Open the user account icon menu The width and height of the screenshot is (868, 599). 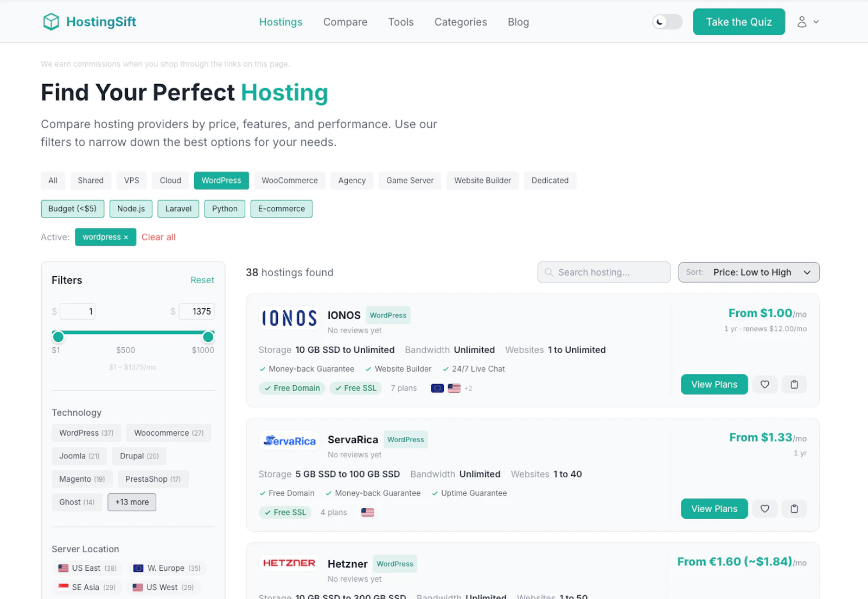point(802,22)
